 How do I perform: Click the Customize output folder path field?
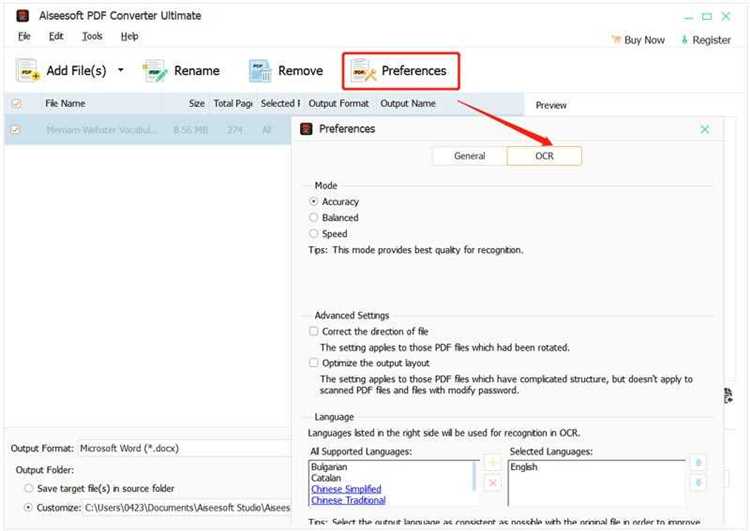pyautogui.click(x=187, y=508)
